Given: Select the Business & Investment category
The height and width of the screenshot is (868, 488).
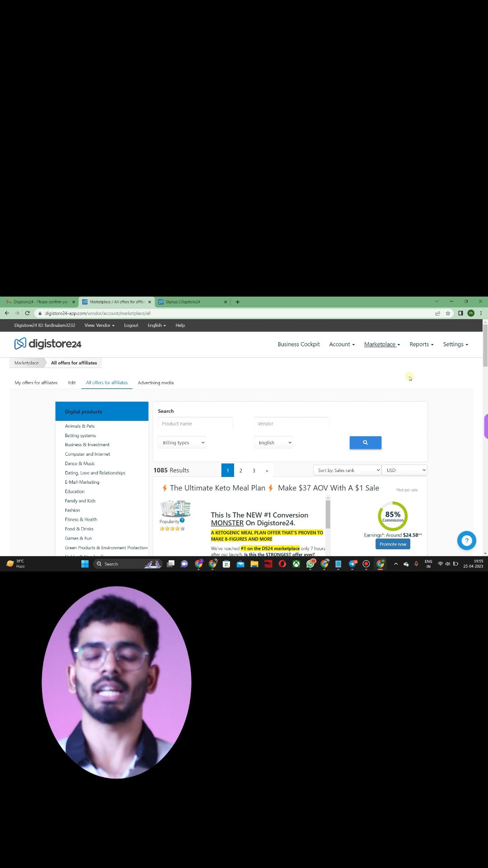Looking at the screenshot, I should pyautogui.click(x=87, y=444).
